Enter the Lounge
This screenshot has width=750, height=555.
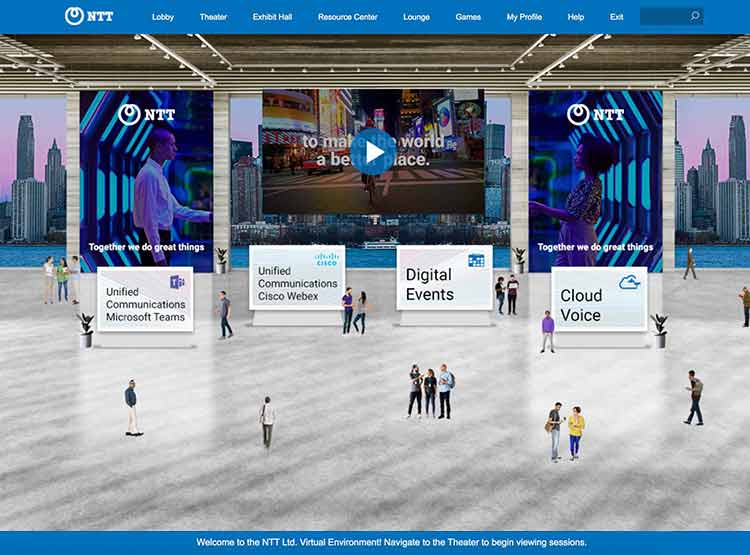tap(416, 17)
